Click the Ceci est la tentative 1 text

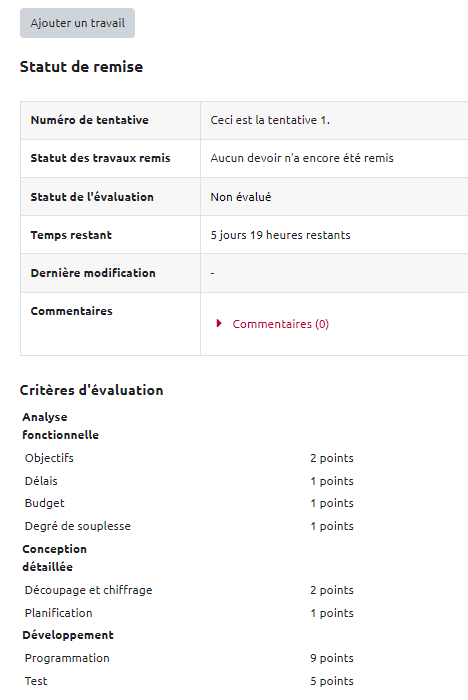tap(270, 120)
